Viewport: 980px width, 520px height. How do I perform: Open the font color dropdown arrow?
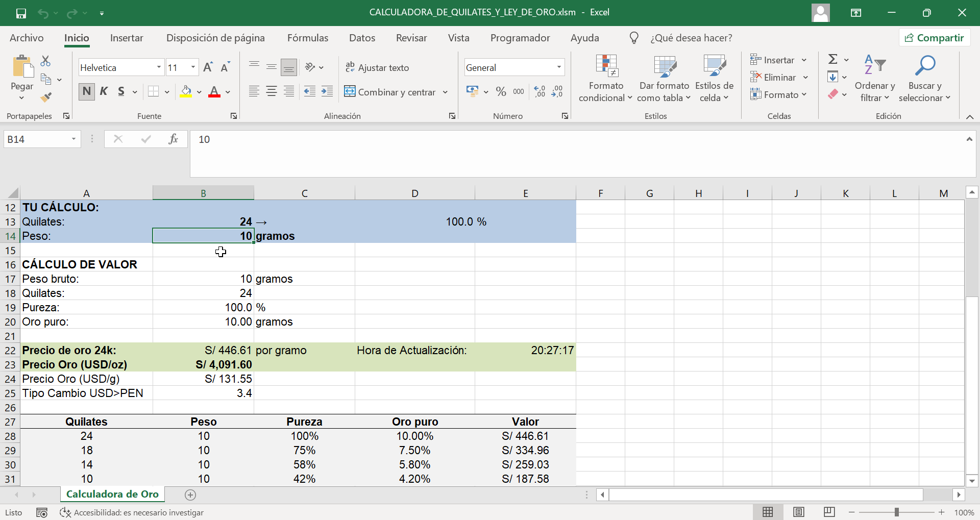click(228, 93)
